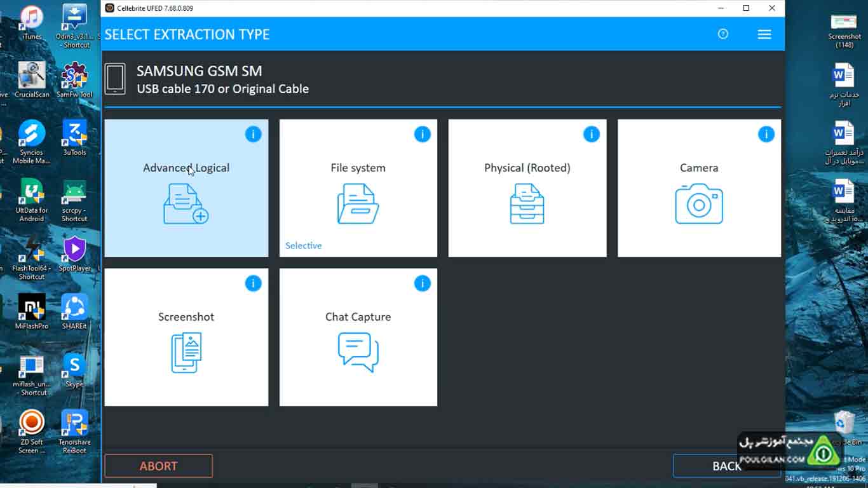Show info for Camera extraction
This screenshot has width=868, height=488.
click(x=766, y=134)
